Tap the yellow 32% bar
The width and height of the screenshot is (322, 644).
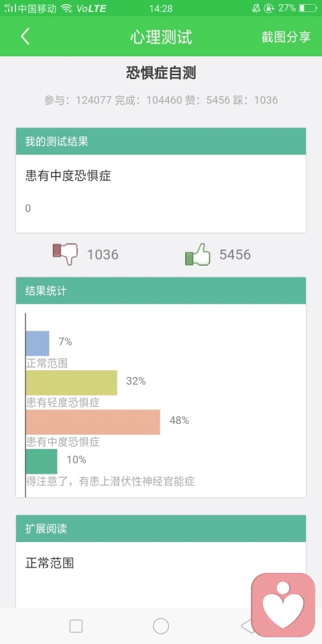tap(72, 383)
